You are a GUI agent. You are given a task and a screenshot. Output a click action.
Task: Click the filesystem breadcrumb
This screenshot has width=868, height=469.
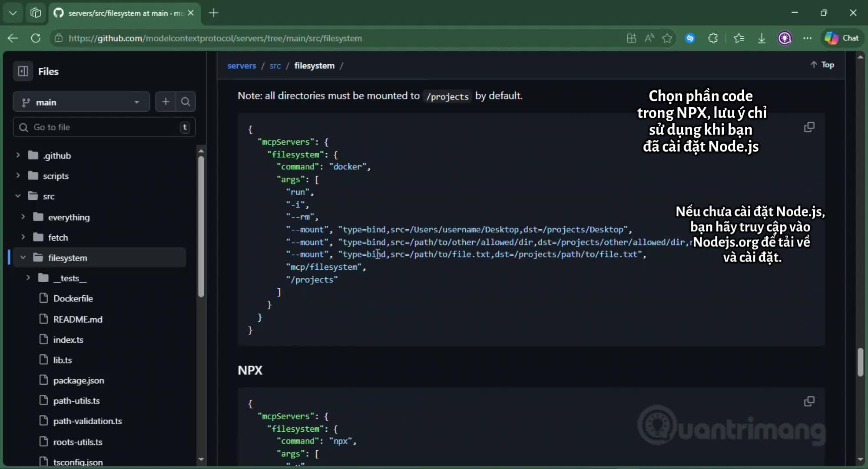[x=315, y=66]
